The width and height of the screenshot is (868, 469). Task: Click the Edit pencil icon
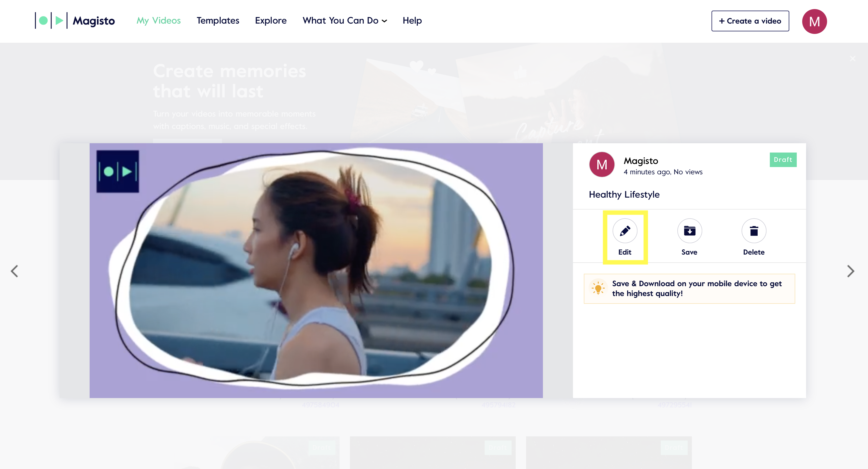pos(625,231)
